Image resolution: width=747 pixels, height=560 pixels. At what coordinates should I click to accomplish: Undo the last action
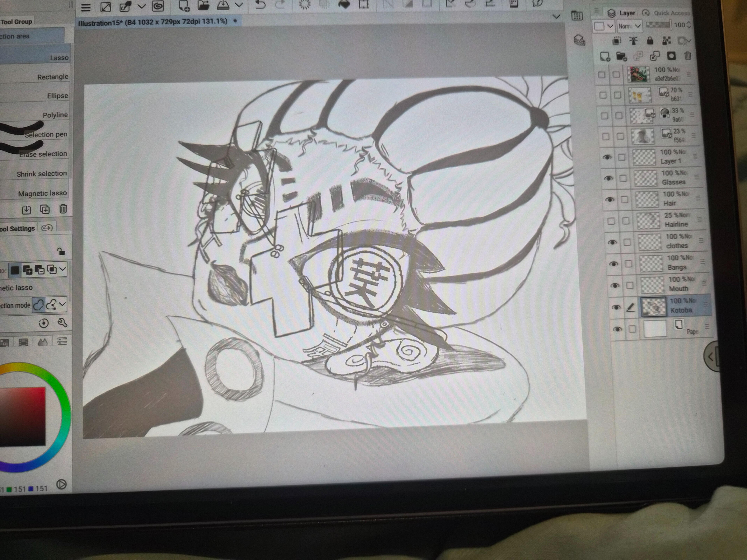tap(260, 5)
